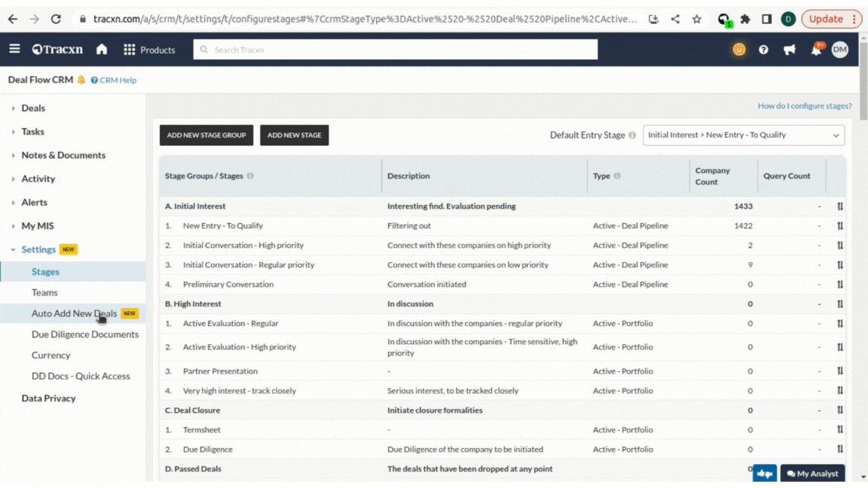Click the ADD NEW STAGE GROUP button
The width and height of the screenshot is (868, 488).
pos(206,136)
